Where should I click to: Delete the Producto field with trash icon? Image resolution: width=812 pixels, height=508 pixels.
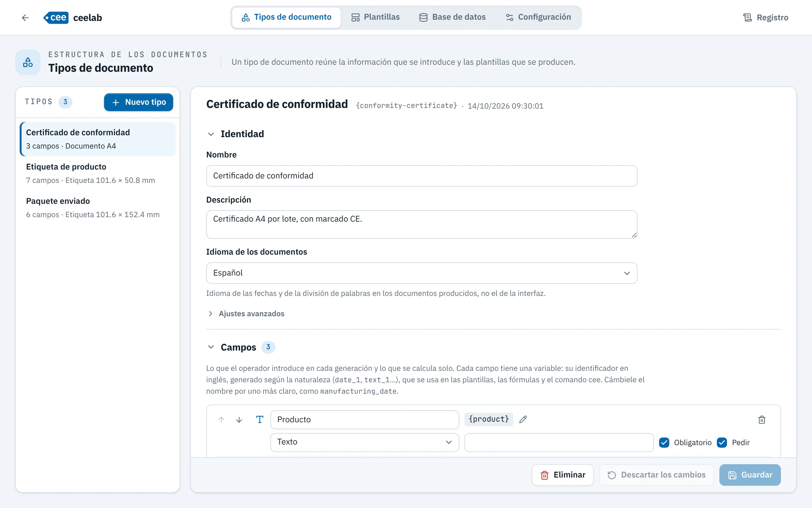point(762,420)
